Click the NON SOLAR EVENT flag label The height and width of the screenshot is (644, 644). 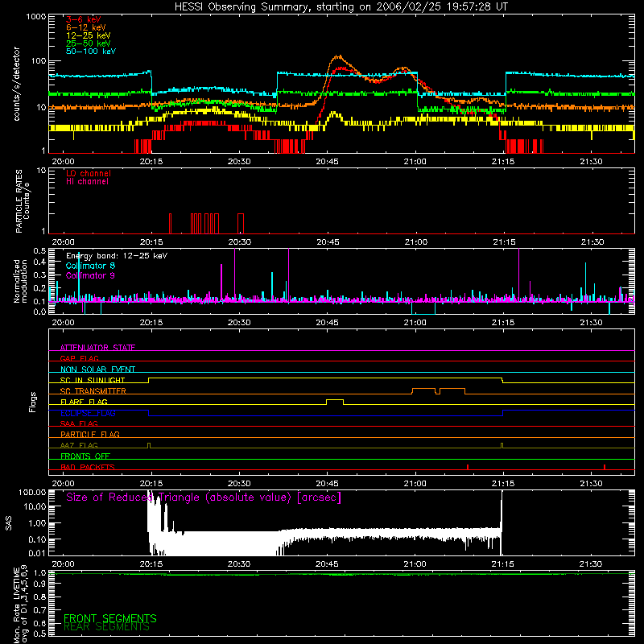pyautogui.click(x=97, y=369)
